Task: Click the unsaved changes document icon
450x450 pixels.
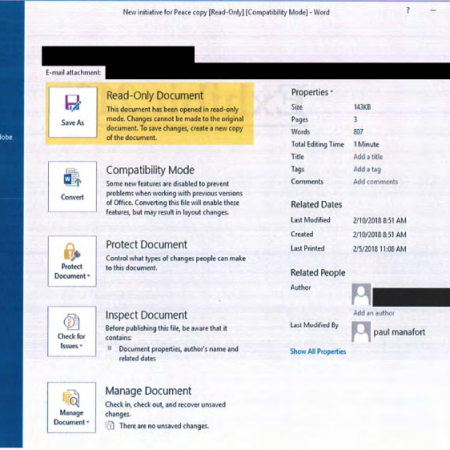Action: point(110,425)
